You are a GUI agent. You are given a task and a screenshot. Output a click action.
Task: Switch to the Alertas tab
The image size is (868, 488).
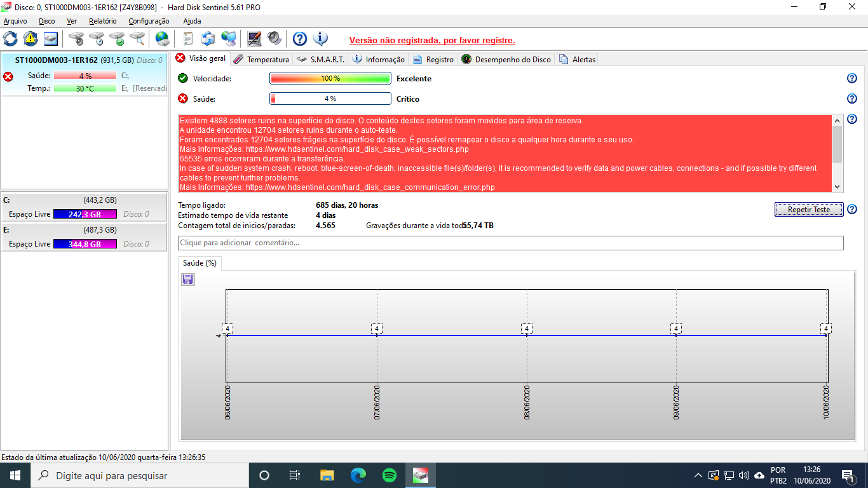[578, 59]
